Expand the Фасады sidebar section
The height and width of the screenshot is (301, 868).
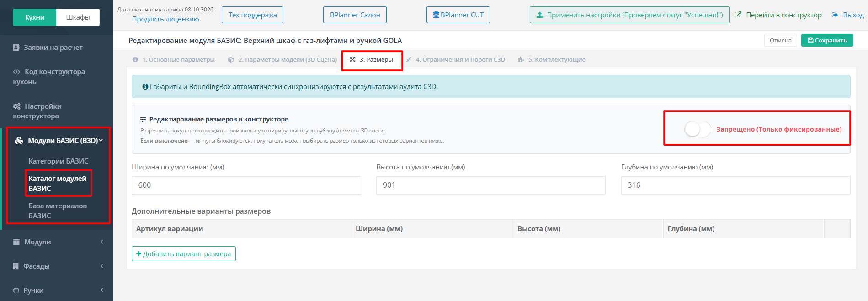(x=57, y=266)
